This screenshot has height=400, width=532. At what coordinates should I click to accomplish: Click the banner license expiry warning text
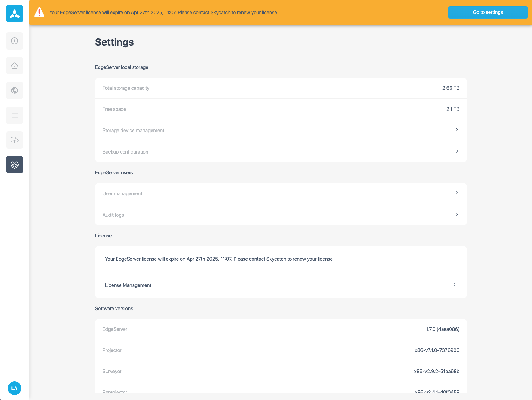[x=163, y=12]
